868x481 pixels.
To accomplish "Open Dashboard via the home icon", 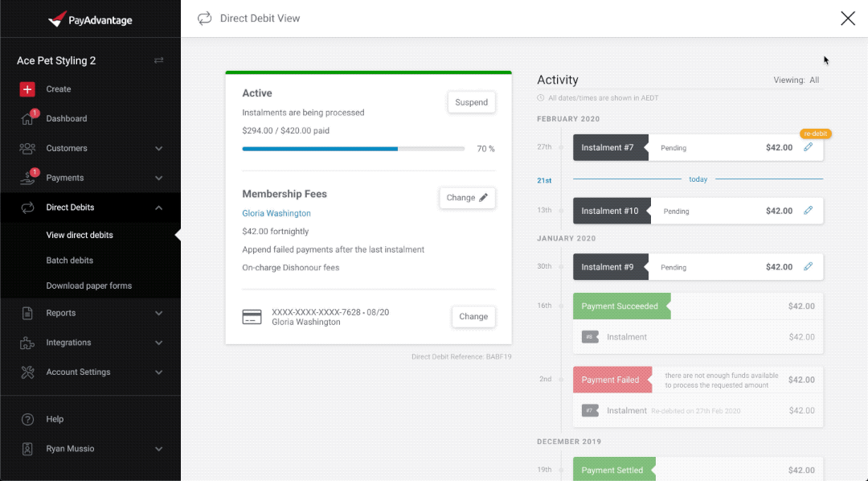I will pyautogui.click(x=27, y=119).
